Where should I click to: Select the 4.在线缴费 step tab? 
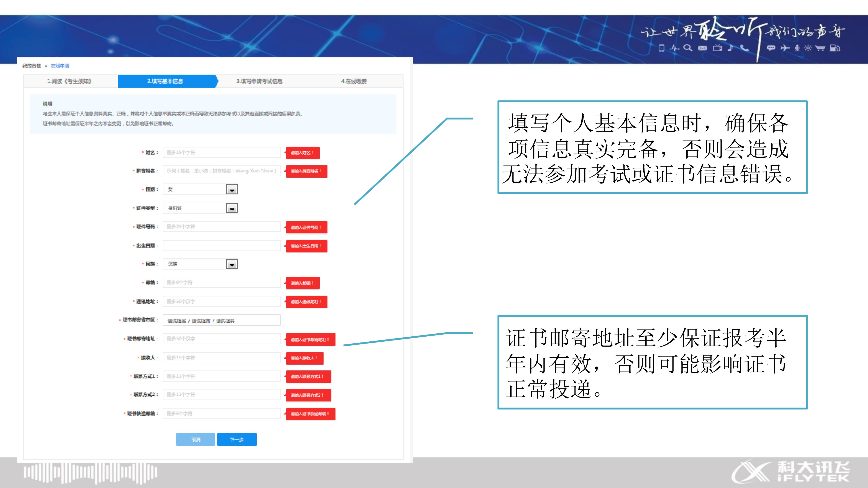[354, 82]
